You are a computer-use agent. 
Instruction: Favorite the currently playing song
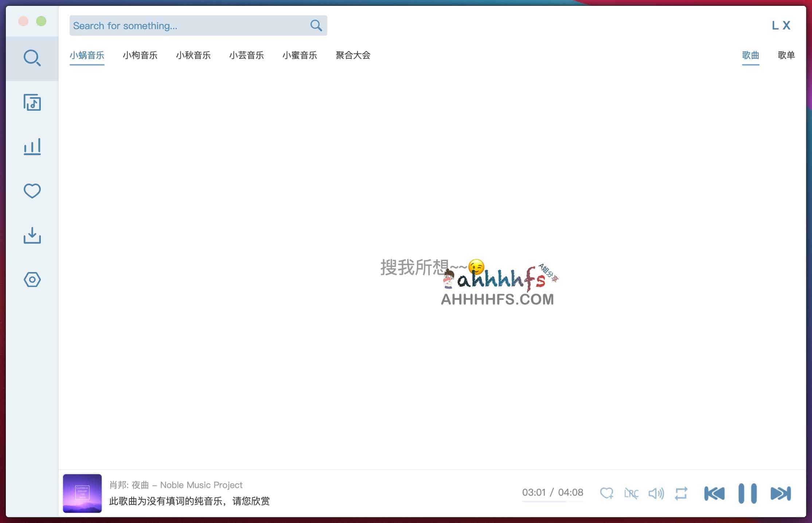pos(606,493)
